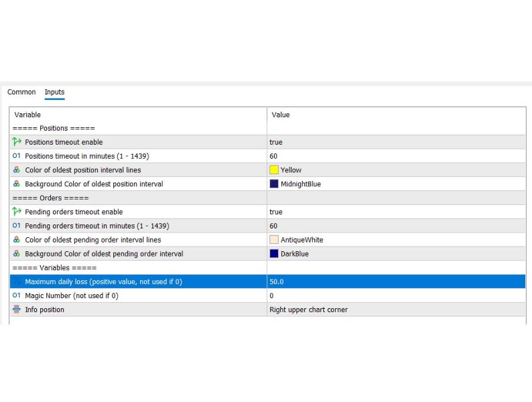Click the integer icon next to Positions timeout in minutes
The image size is (532, 402).
tap(16, 155)
